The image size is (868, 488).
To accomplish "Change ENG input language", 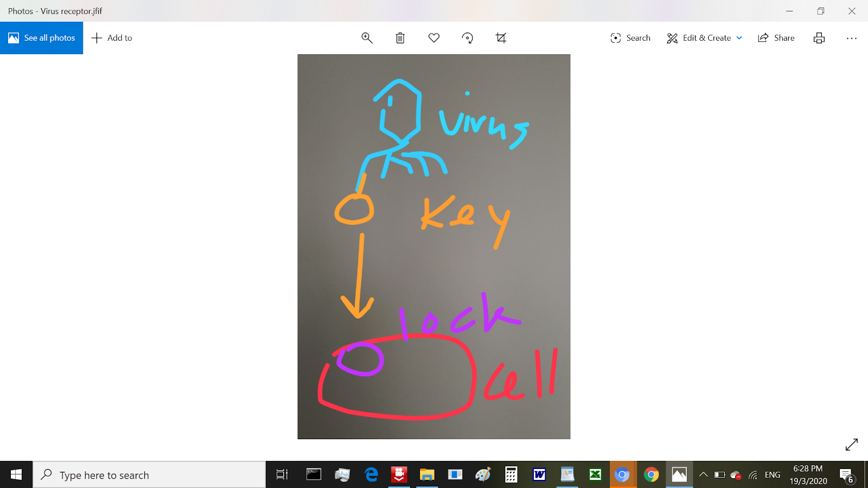I will pos(773,475).
